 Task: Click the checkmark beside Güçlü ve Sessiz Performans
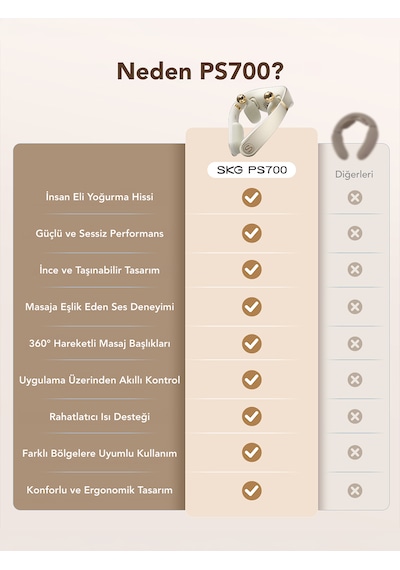(x=252, y=233)
